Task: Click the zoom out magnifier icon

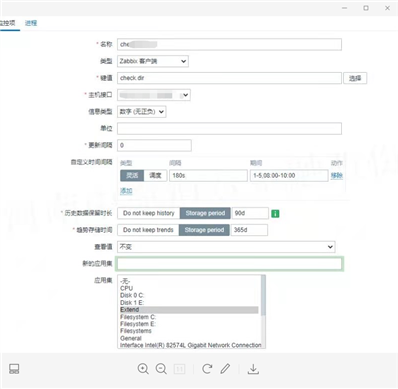Action: [x=161, y=369]
